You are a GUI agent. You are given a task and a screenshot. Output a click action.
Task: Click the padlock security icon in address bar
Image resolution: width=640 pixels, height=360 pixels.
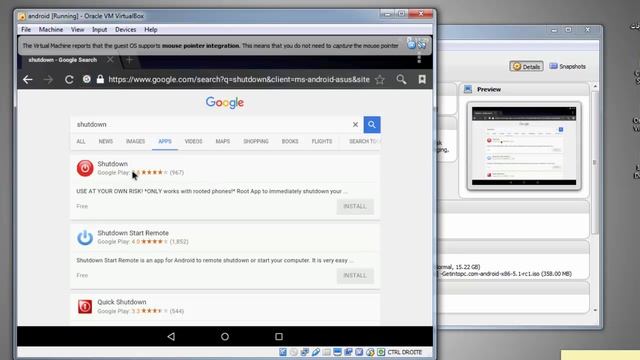(100, 79)
